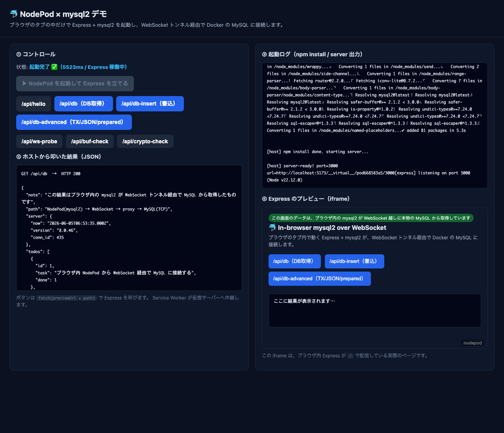Click the "[host] server-ready! port=3000" log line
Viewport: 504px width, 433px height.
click(302, 166)
